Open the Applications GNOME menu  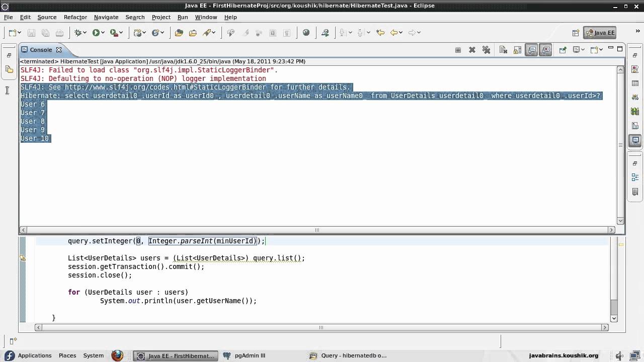[x=35, y=355]
